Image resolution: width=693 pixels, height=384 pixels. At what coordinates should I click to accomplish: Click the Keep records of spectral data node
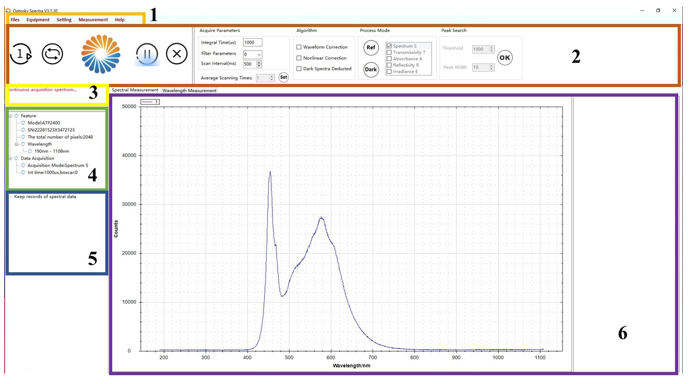(x=45, y=197)
